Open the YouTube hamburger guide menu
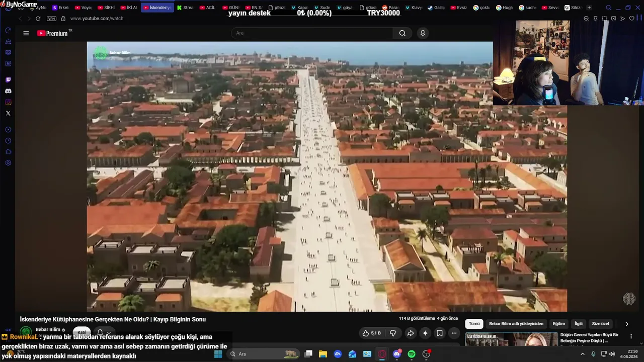Image resolution: width=644 pixels, height=362 pixels. pos(26,33)
